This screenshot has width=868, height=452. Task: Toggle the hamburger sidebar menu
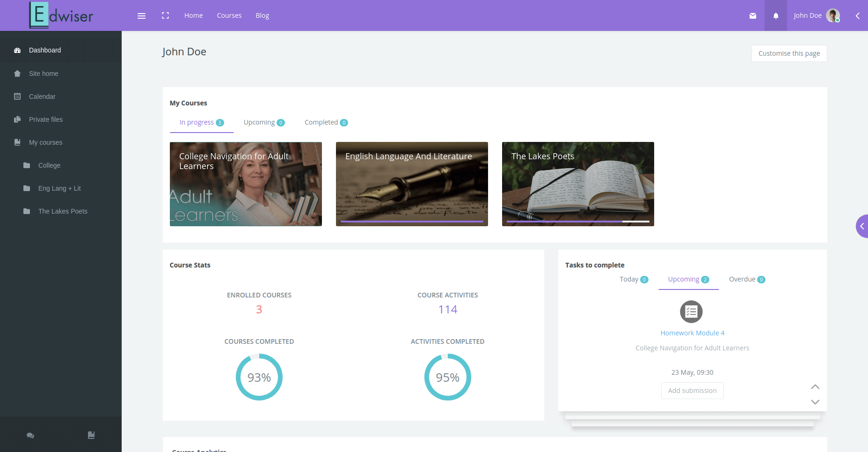141,15
